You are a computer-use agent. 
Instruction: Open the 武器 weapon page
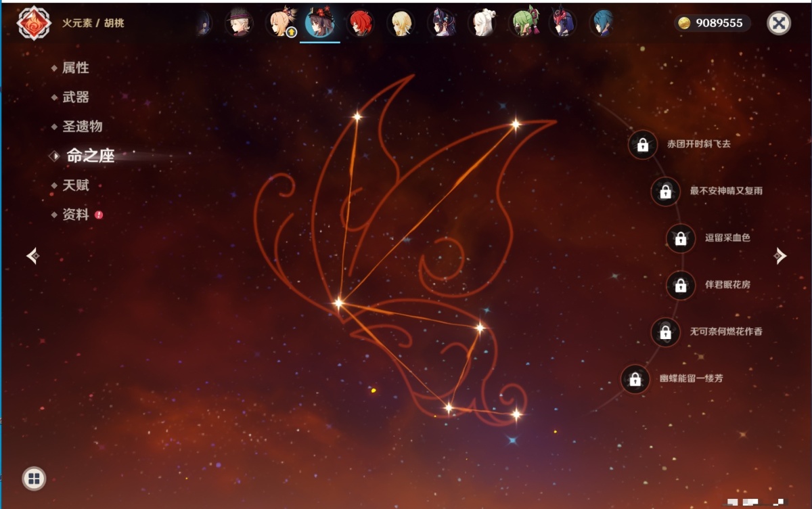pos(76,97)
